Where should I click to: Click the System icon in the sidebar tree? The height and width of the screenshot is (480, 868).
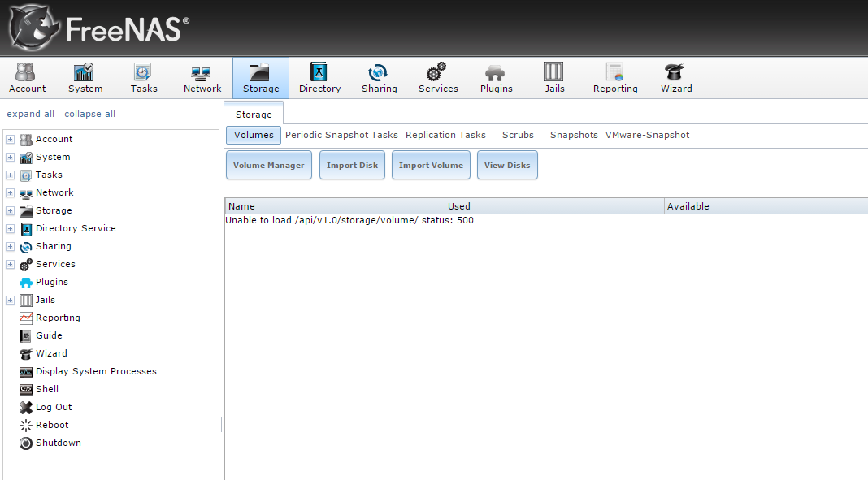26,157
